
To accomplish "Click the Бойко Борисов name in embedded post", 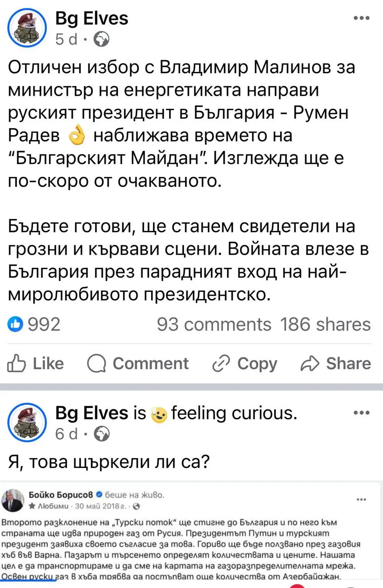I will (x=61, y=495).
